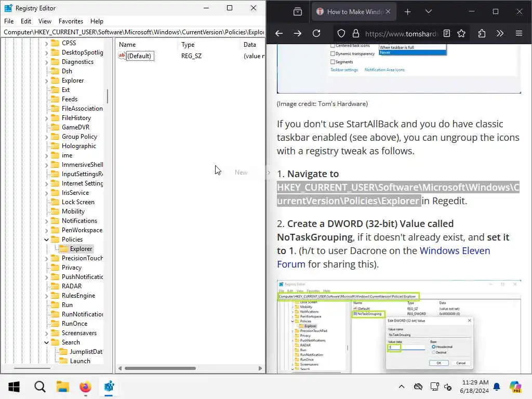This screenshot has height=399, width=532.
Task: Open the View menu in Registry Editor
Action: 45,21
